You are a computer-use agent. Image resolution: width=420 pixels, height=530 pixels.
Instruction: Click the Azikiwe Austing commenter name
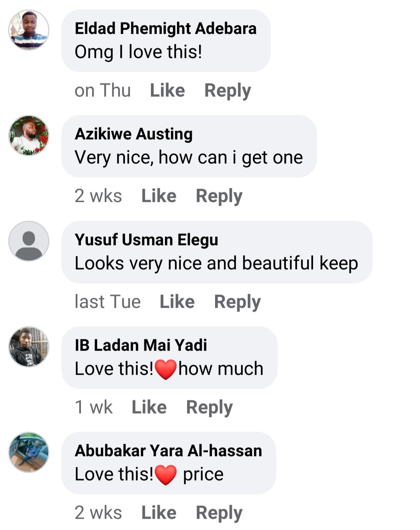[x=133, y=134]
